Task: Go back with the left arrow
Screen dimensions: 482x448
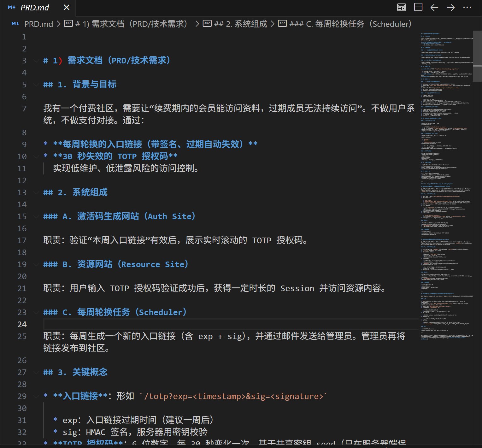Action: coord(434,7)
